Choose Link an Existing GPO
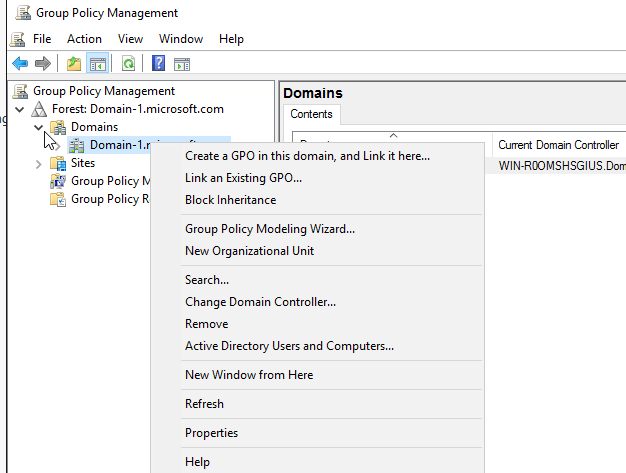The height and width of the screenshot is (473, 626). (318, 178)
